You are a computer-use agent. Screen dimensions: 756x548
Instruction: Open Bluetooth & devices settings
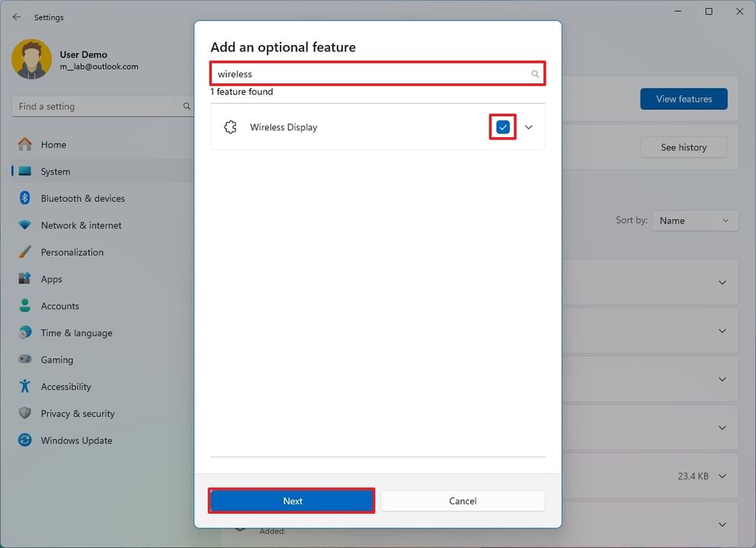(x=83, y=198)
